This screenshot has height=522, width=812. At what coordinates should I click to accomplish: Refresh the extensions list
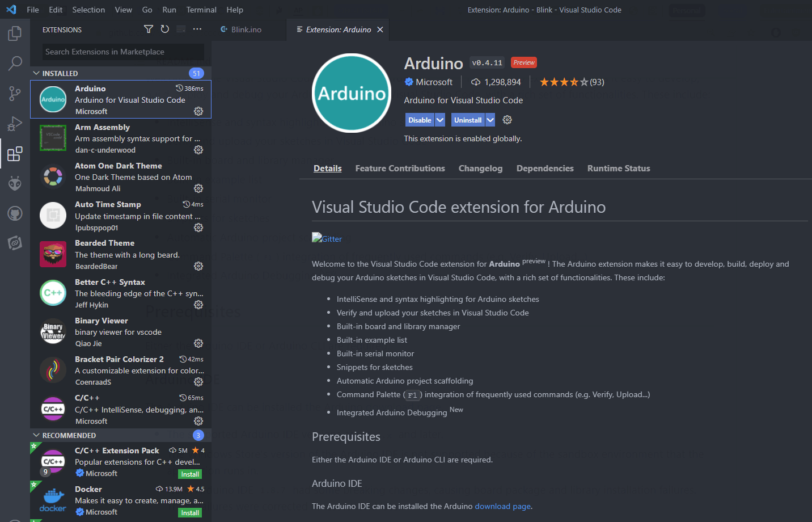coord(164,29)
